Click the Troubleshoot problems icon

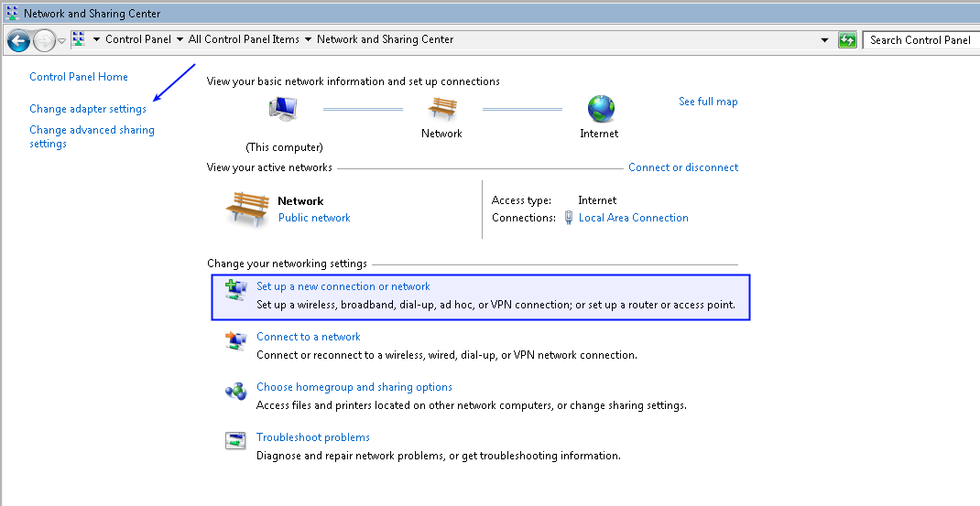pyautogui.click(x=236, y=441)
